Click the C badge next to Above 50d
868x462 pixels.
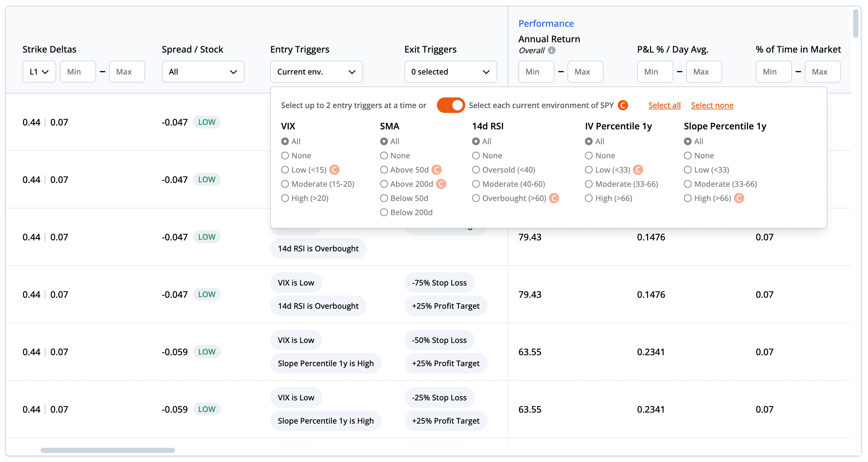436,170
